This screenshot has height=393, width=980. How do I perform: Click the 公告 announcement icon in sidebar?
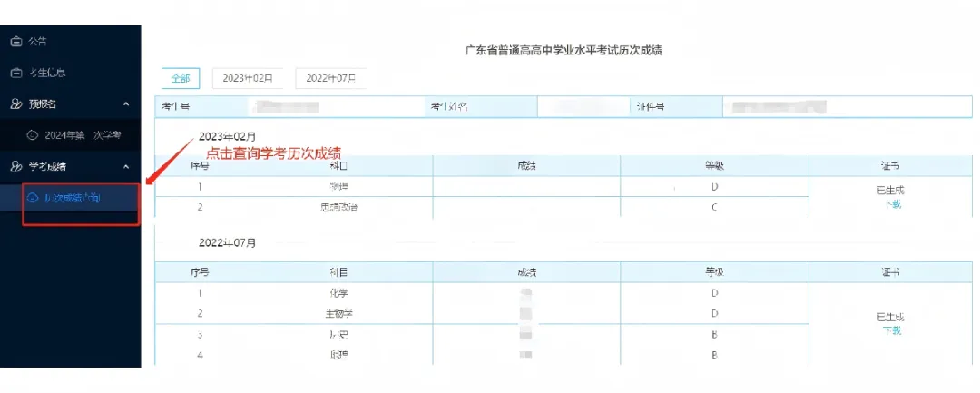[17, 42]
